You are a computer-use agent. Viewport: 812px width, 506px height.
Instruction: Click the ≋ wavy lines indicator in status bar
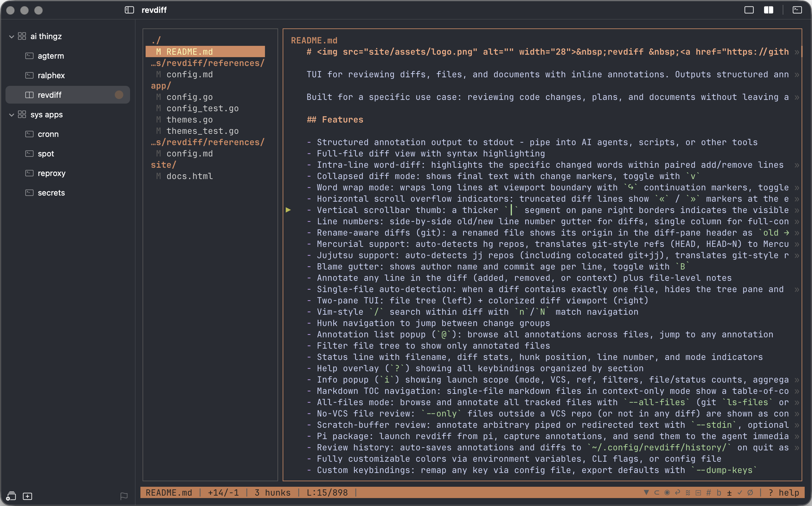click(x=688, y=492)
